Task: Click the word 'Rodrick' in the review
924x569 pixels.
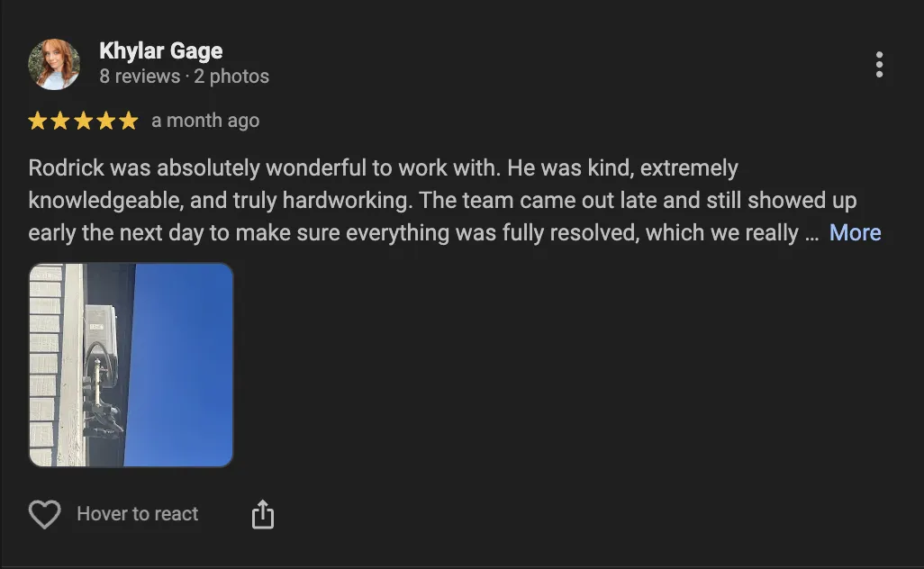Action: (x=66, y=168)
